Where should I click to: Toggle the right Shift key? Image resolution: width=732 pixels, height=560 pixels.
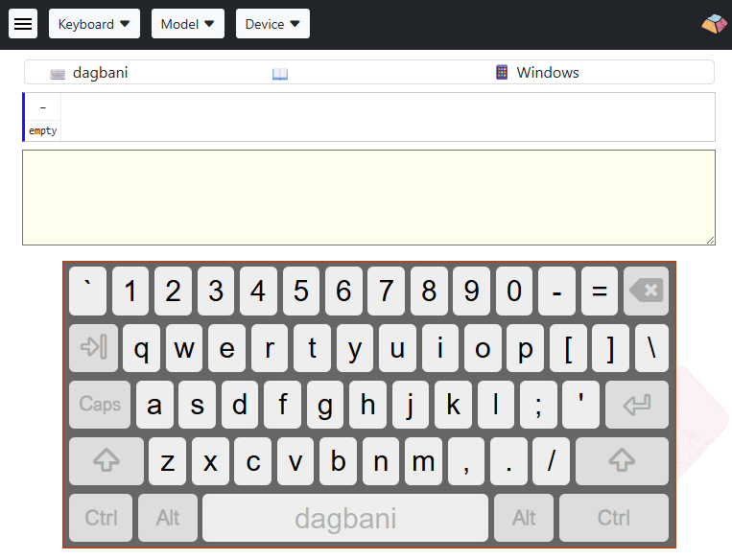622,461
